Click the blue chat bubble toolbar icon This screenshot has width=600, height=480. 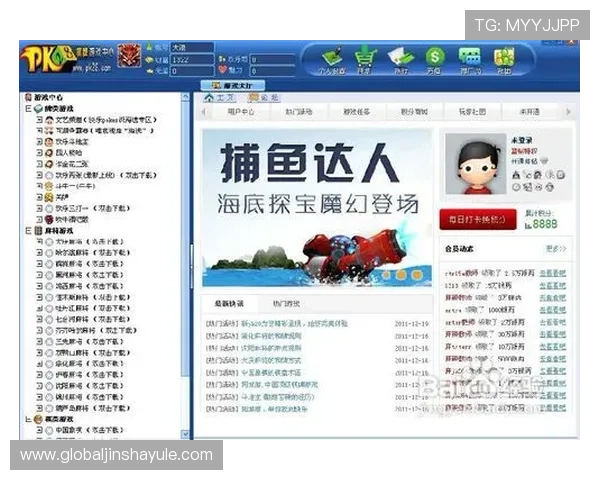[x=468, y=58]
